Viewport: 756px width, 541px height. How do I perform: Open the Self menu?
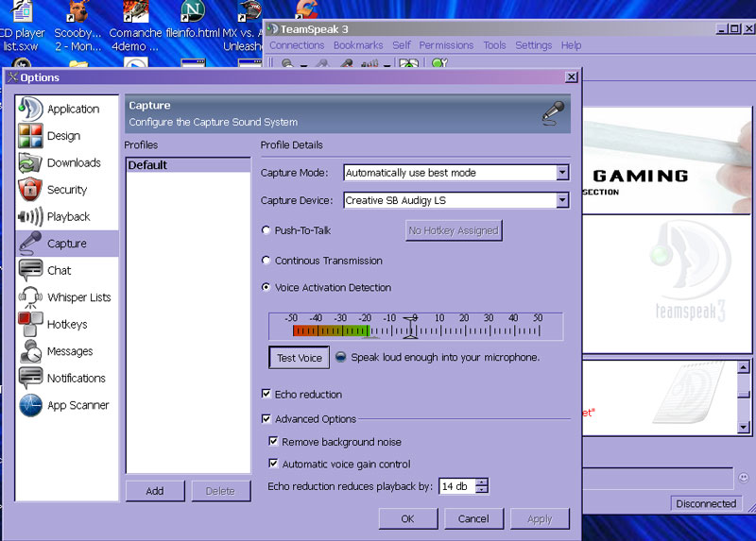coord(401,45)
